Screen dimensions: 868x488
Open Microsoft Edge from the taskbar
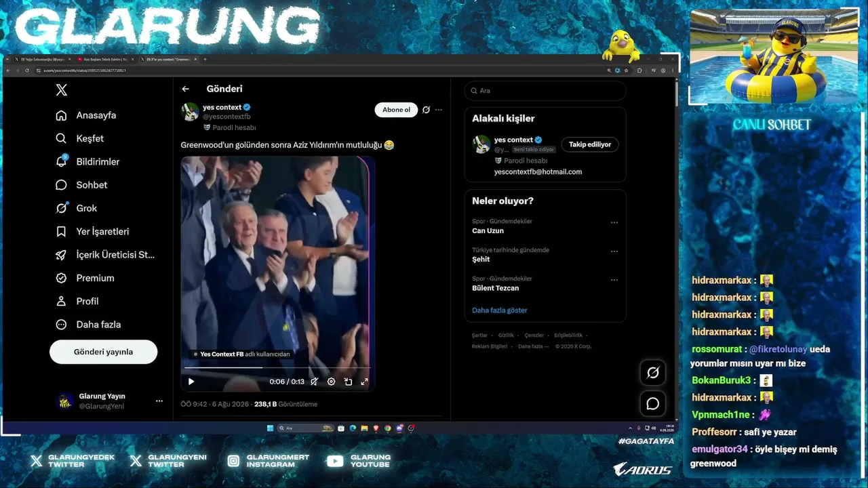[x=353, y=428]
